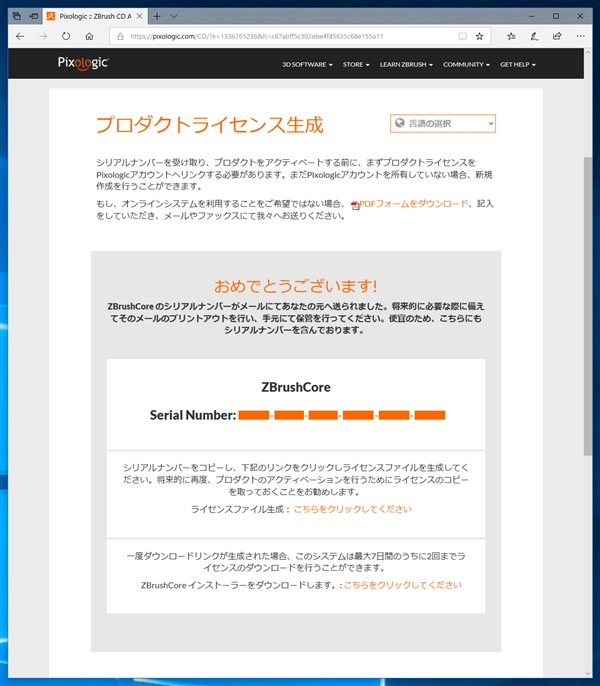Open the 3D SOFTWARE menu
Screen dimensions: 600x686
(307, 64)
